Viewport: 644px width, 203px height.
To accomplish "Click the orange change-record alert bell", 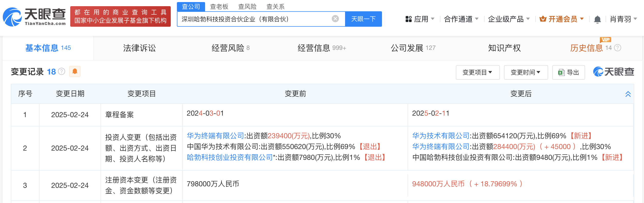I will coord(75,71).
